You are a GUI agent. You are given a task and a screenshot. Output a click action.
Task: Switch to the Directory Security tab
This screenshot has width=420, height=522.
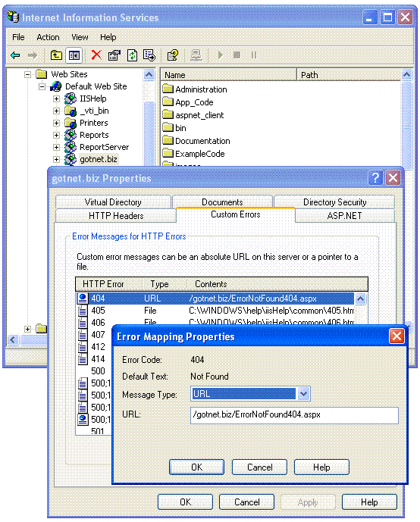pos(334,202)
